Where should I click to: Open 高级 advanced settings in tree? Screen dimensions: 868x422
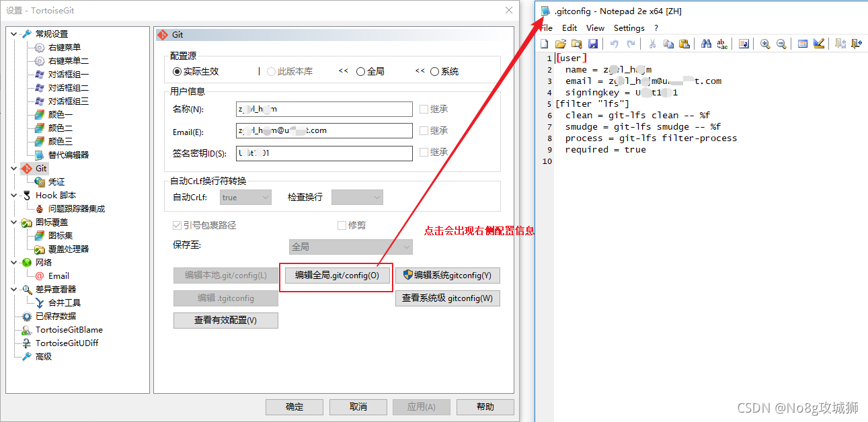[x=44, y=356]
